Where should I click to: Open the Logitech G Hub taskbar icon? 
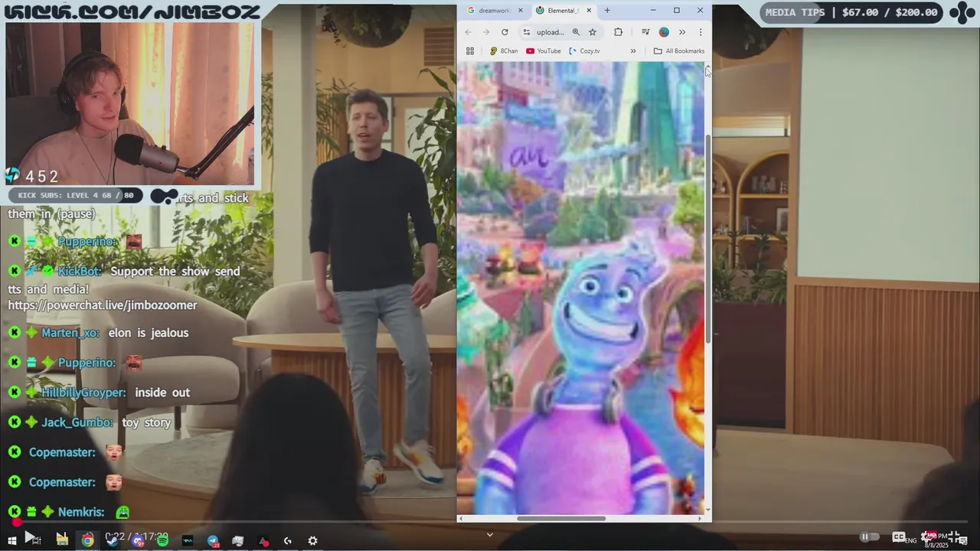click(x=288, y=540)
